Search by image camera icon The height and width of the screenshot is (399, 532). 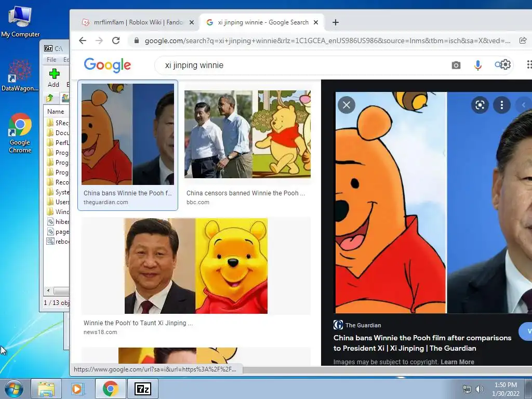pos(456,65)
